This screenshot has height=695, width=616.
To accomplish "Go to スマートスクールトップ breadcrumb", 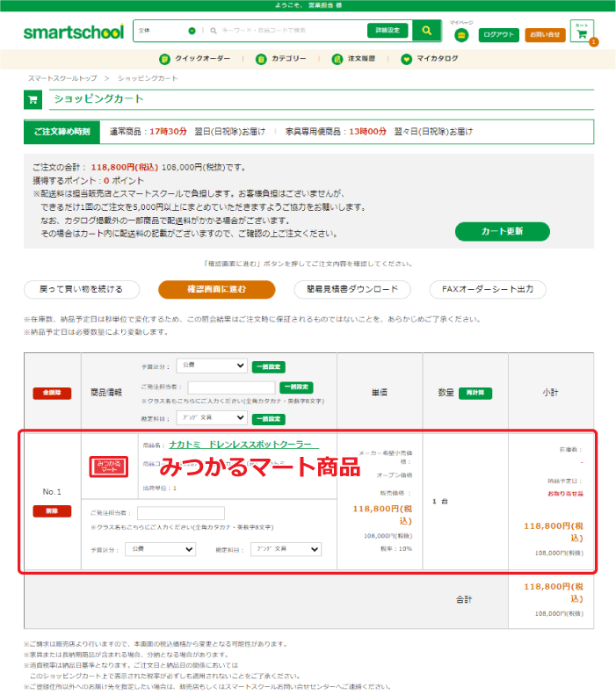I will (x=62, y=78).
